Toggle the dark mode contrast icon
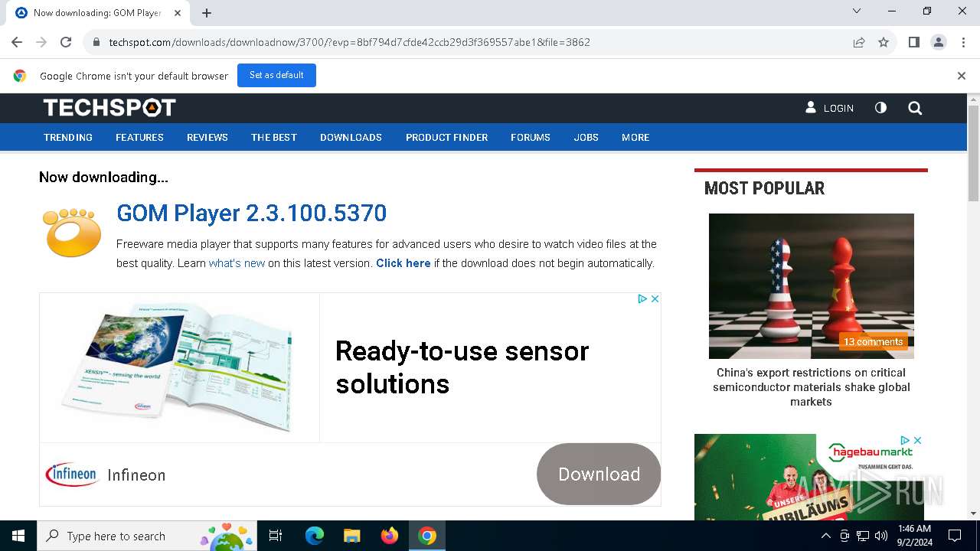The image size is (980, 551). [880, 108]
